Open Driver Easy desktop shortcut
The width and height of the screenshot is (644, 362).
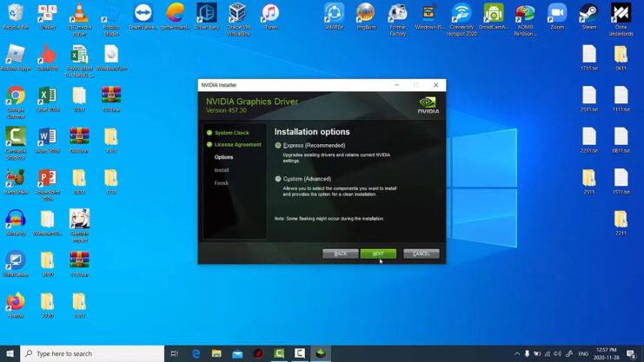(207, 17)
